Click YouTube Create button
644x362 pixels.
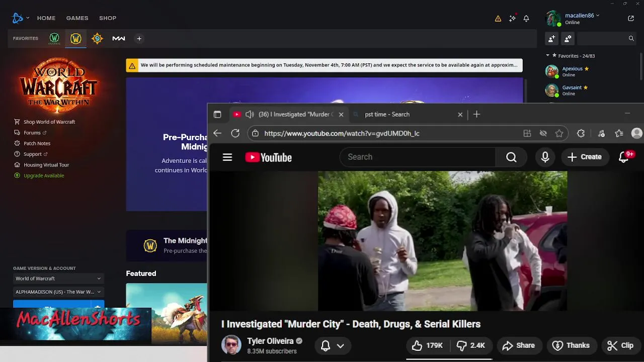pyautogui.click(x=584, y=157)
